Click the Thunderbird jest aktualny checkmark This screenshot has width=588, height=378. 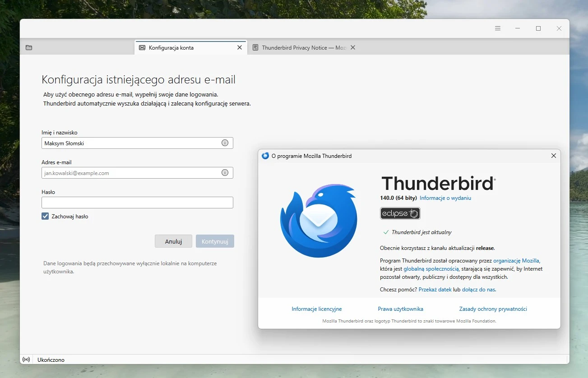coord(386,232)
